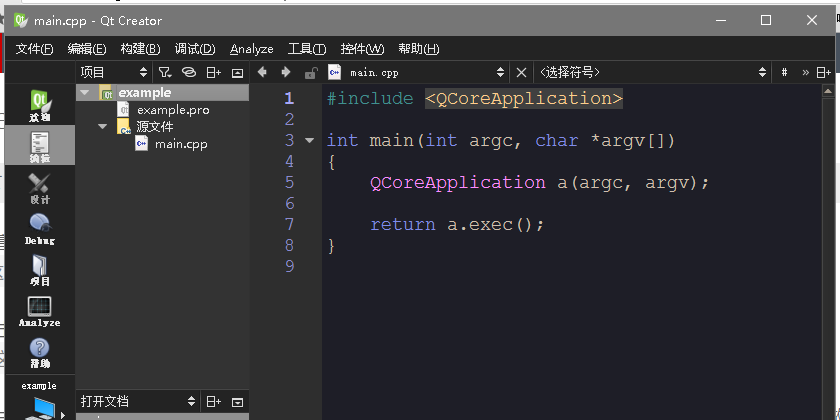Viewport: 840px width, 420px height.
Task: Maximize the Qt Creator window
Action: coord(766,20)
